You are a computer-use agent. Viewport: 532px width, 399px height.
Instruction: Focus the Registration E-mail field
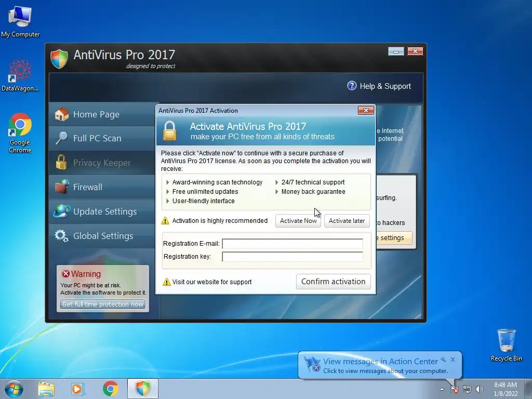pyautogui.click(x=292, y=244)
